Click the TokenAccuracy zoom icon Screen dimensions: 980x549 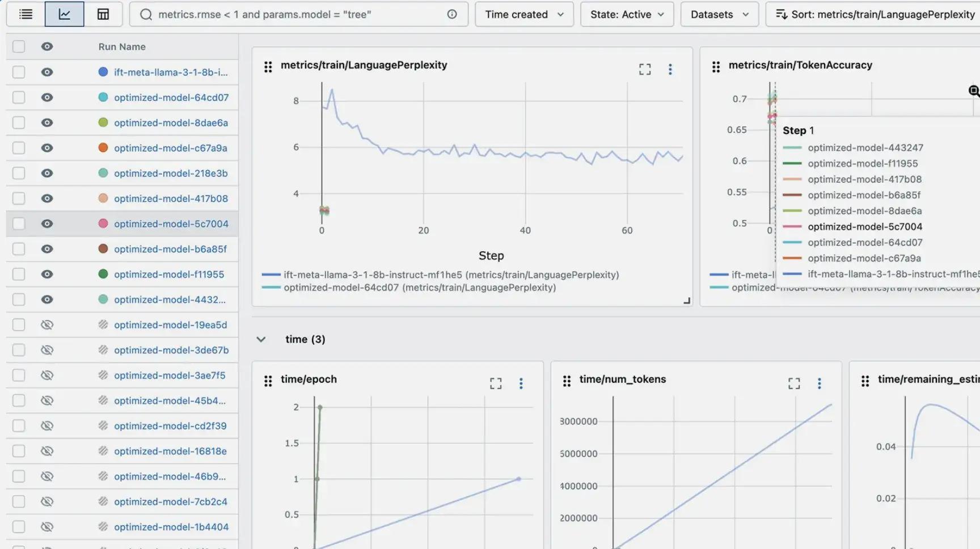coord(974,91)
